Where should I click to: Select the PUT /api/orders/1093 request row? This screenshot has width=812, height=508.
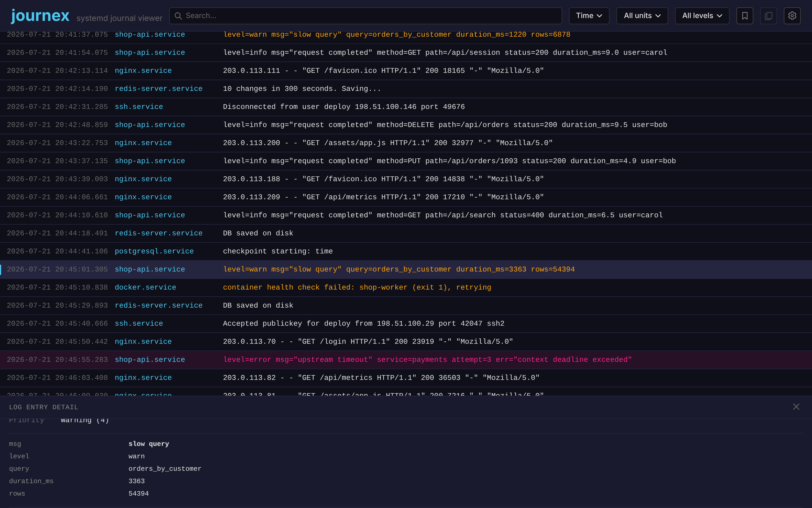(406, 161)
